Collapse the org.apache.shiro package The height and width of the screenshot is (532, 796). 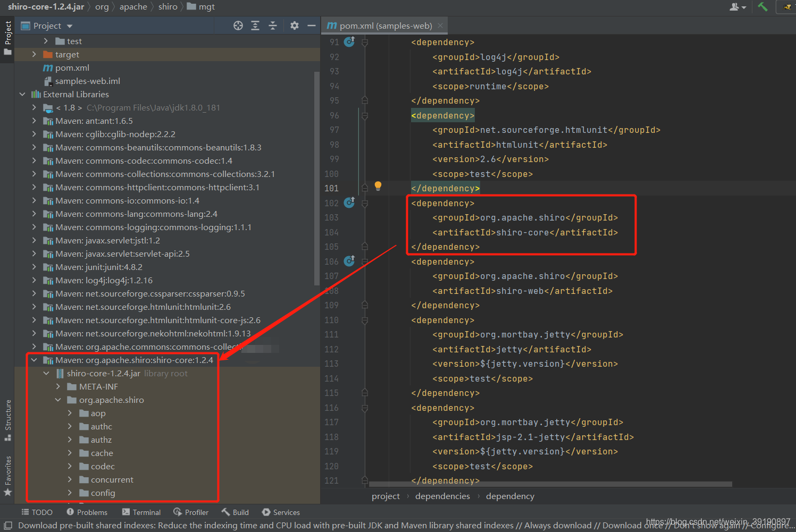58,400
